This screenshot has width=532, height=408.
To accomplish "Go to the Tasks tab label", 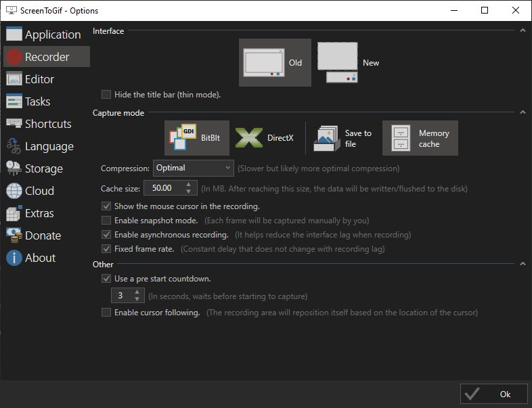I will pyautogui.click(x=38, y=101).
